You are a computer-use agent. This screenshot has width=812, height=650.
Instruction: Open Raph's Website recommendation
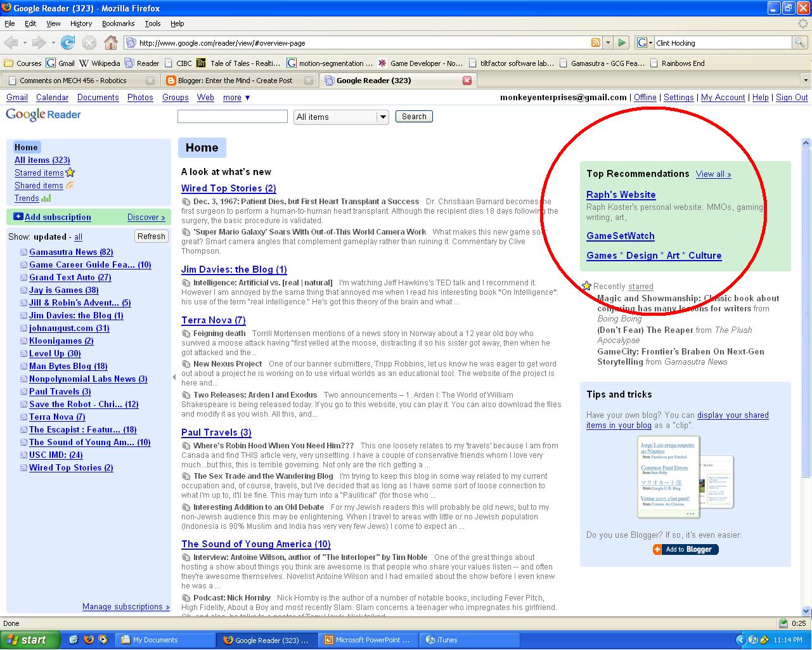621,195
